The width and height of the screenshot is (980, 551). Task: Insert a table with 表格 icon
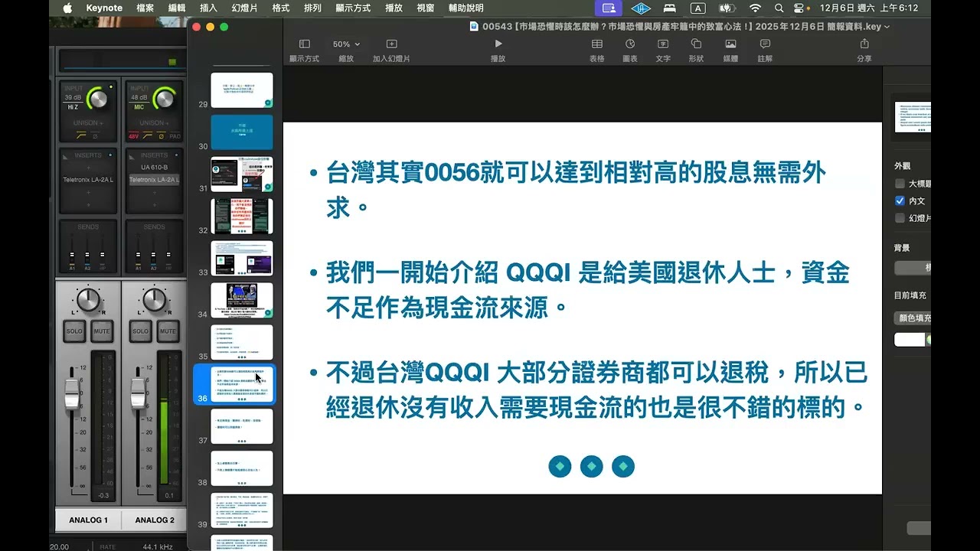pos(597,44)
